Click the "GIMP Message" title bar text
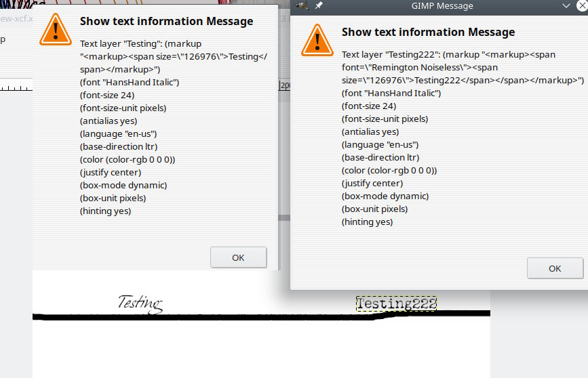 click(442, 5)
